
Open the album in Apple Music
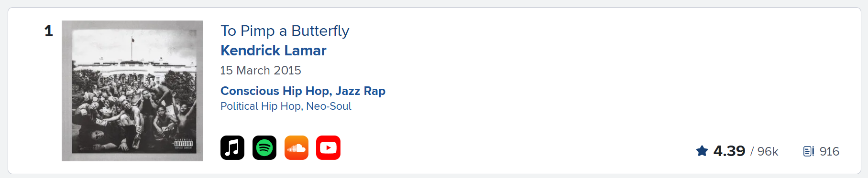tap(232, 148)
